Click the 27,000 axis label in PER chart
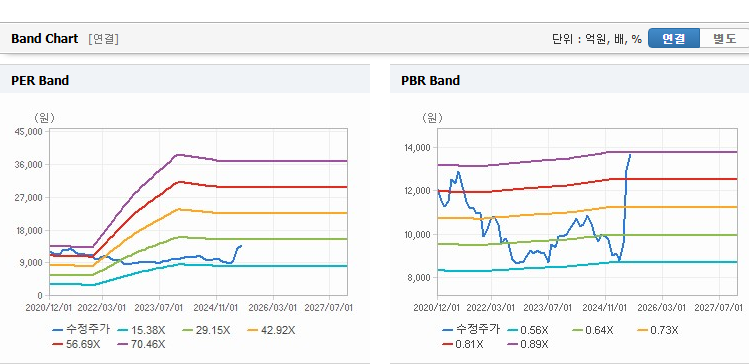The height and width of the screenshot is (364, 749). pos(29,197)
